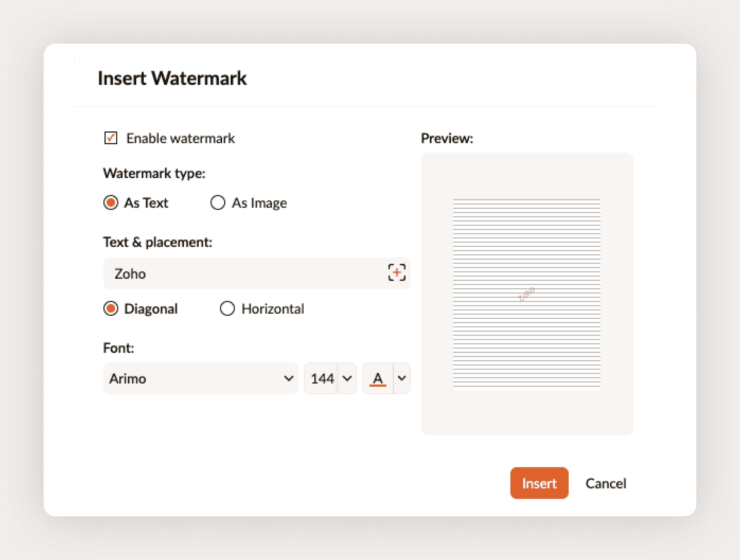Open the font color picker arrow
This screenshot has height=560, width=740.
click(402, 378)
